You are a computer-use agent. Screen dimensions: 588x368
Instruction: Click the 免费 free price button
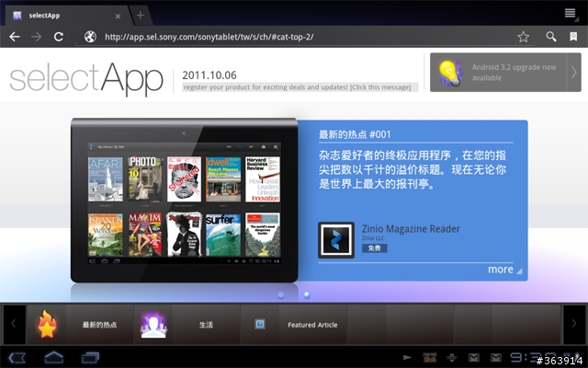(x=374, y=248)
